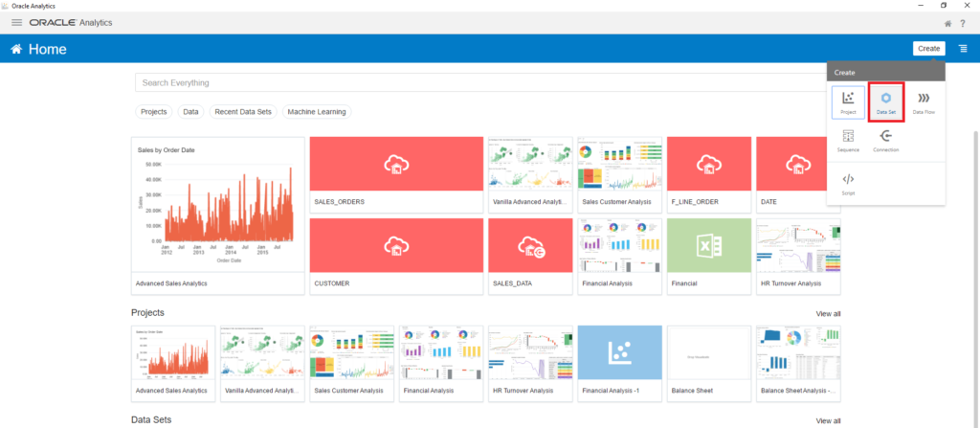Open the SALES_DATA data set tile icon
Viewport: 980px width, 428px height.
coord(530,245)
